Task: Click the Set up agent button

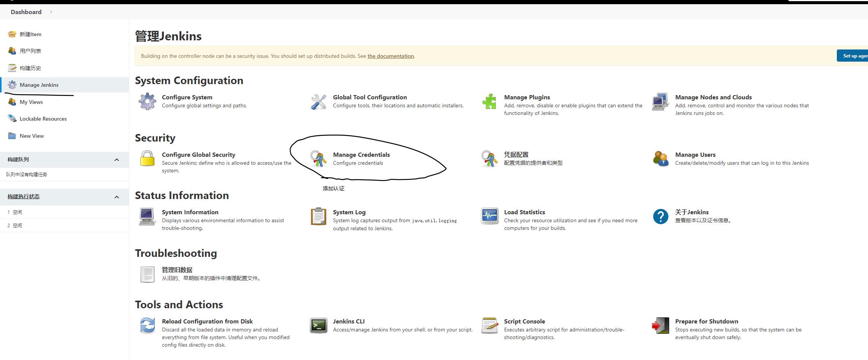Action: coord(852,56)
